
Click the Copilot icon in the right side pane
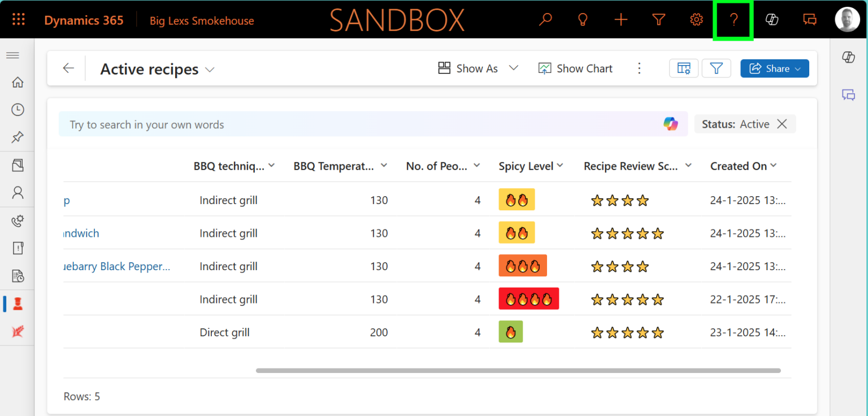pos(848,57)
